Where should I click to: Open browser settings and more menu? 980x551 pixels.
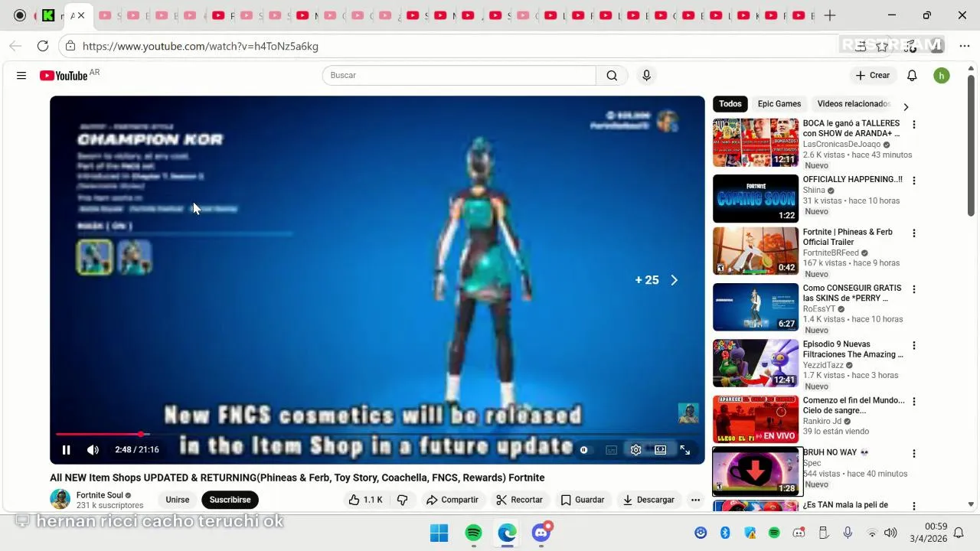[x=965, y=46]
